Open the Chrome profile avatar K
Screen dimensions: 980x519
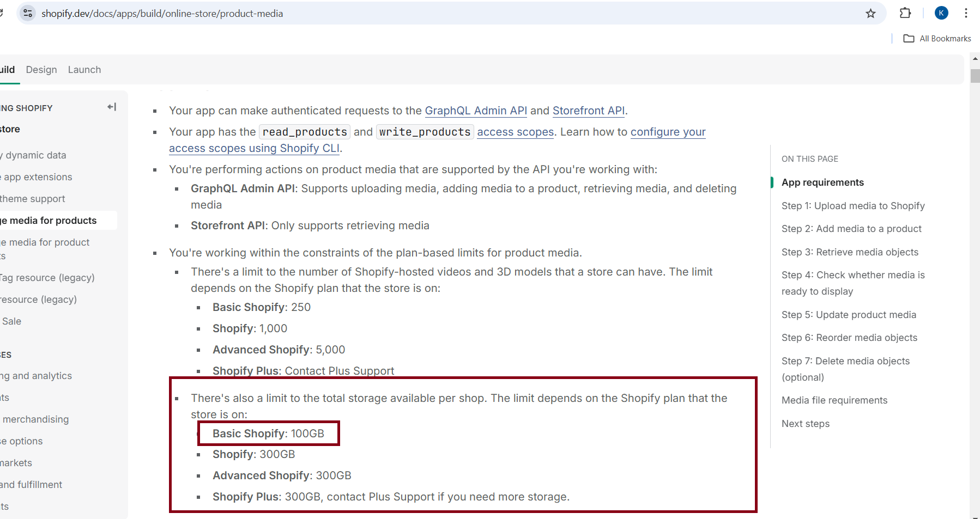click(941, 13)
